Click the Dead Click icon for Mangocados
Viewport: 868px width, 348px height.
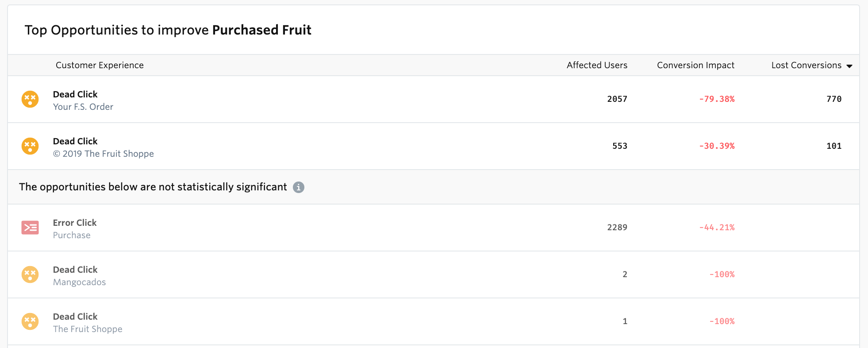pos(30,275)
